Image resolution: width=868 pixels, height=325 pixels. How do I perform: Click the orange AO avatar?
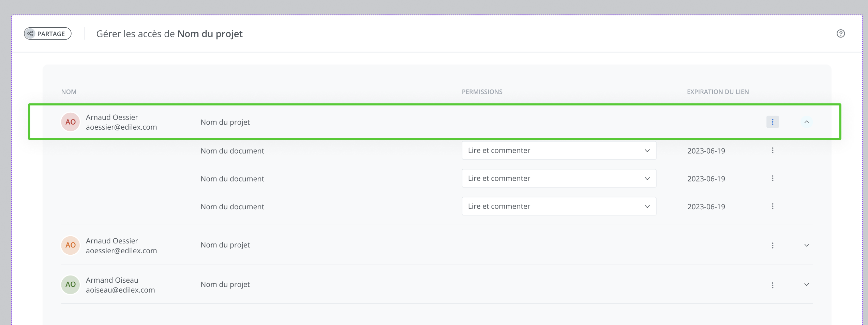71,245
